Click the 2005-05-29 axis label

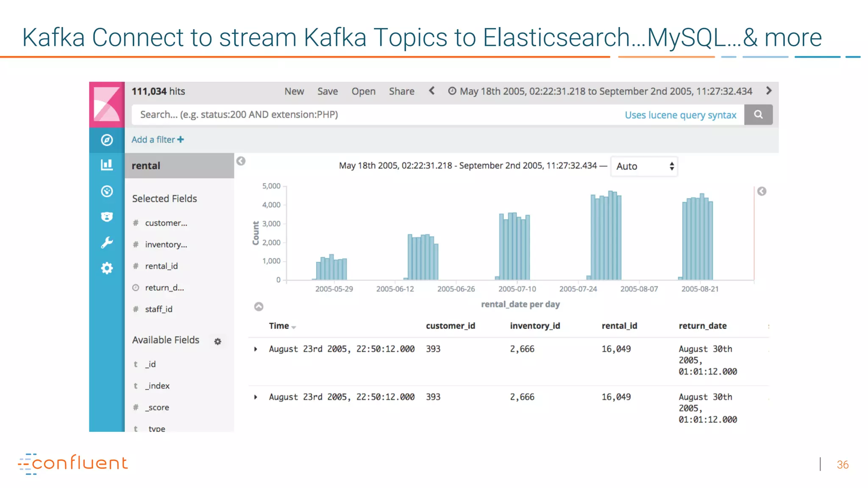point(334,289)
